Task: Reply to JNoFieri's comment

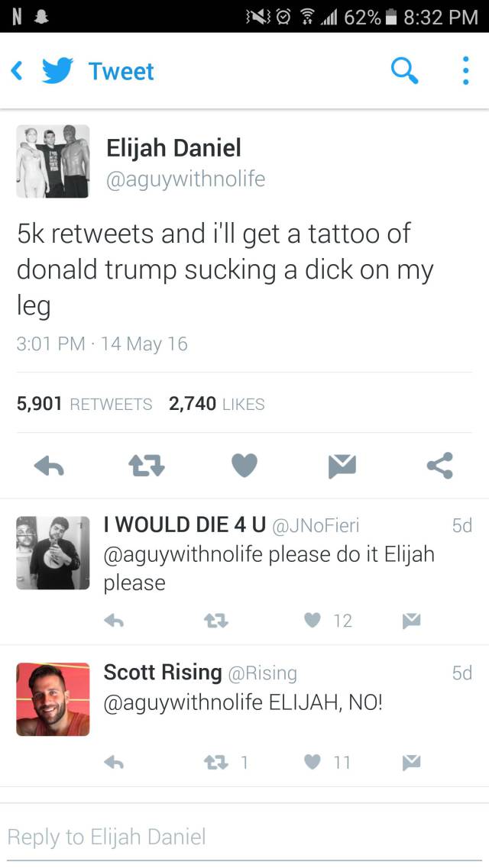Action: [x=114, y=621]
